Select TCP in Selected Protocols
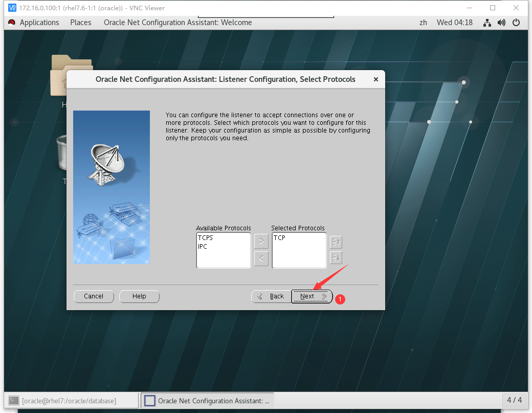This screenshot has height=413, width=532. (280, 238)
